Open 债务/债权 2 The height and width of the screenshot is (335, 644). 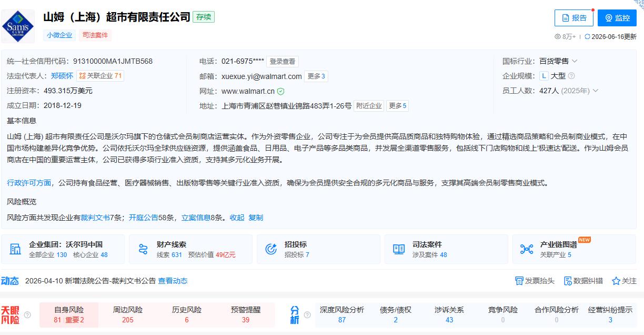pos(396,314)
